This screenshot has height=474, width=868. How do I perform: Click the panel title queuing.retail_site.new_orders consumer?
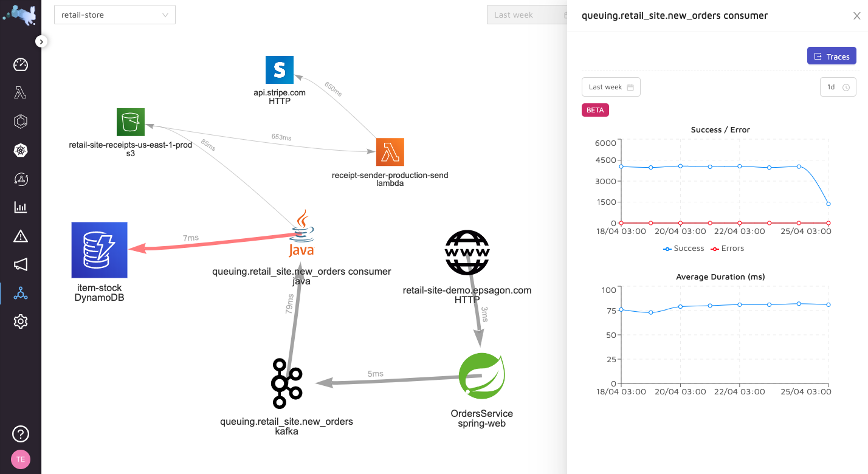coord(674,16)
